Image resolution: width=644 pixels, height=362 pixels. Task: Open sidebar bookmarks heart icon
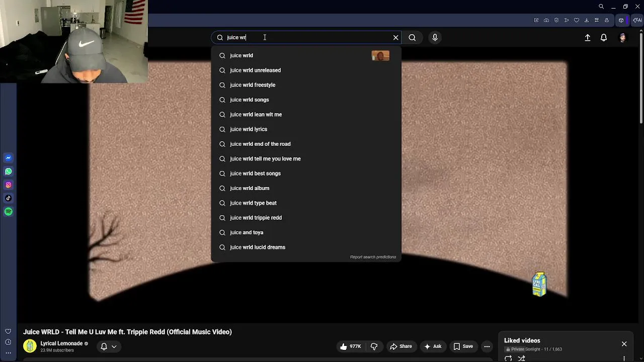point(8,331)
